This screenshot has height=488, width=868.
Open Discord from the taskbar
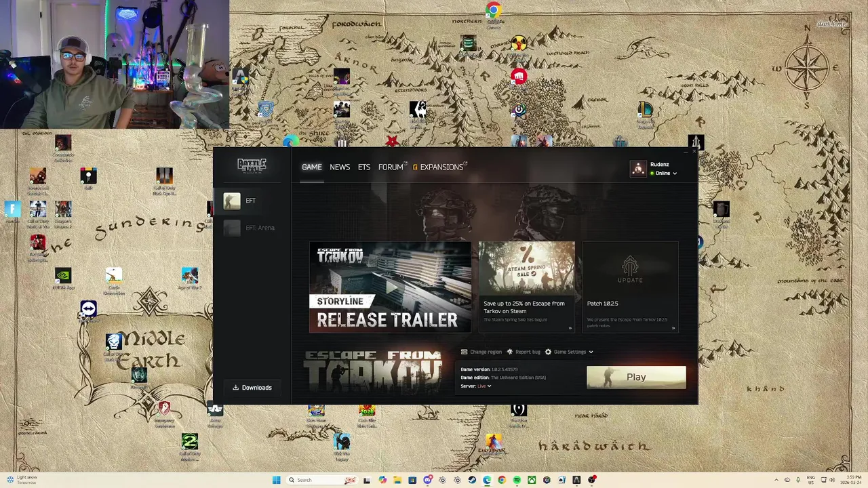point(428,480)
